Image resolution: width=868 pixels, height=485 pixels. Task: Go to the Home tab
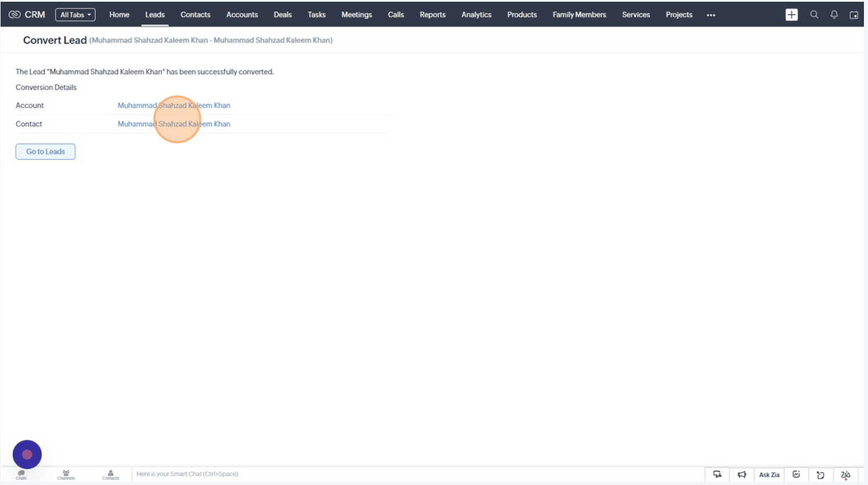pos(119,14)
